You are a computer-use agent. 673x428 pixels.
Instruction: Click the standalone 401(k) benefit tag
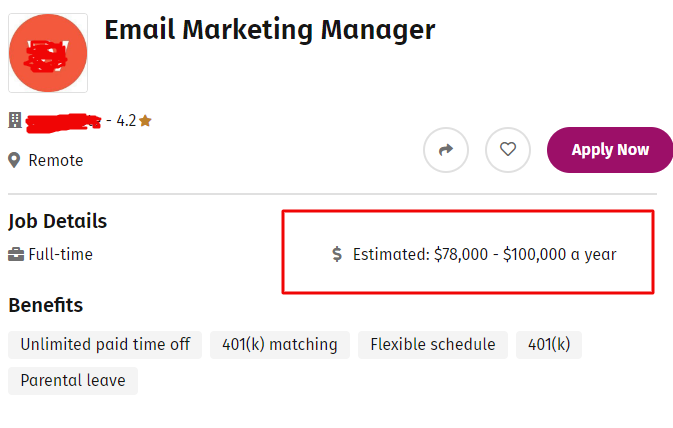549,345
